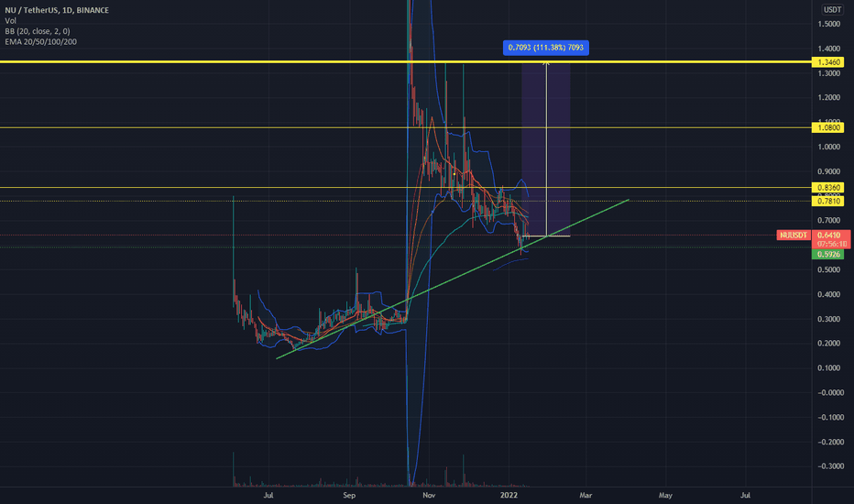Click the Sep label on the time axis
Viewport: 854px width, 504px height.
click(x=349, y=495)
